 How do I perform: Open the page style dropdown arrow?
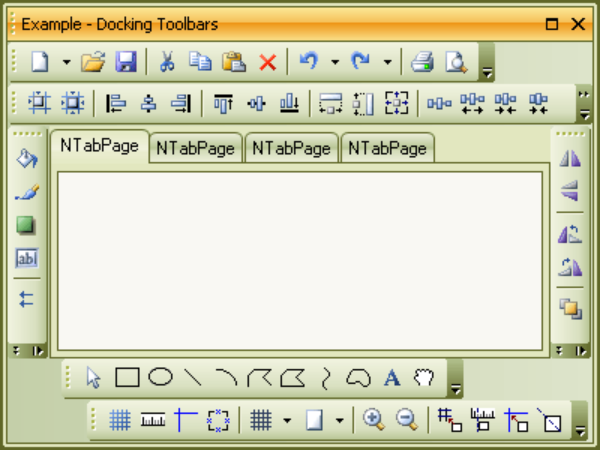click(339, 421)
